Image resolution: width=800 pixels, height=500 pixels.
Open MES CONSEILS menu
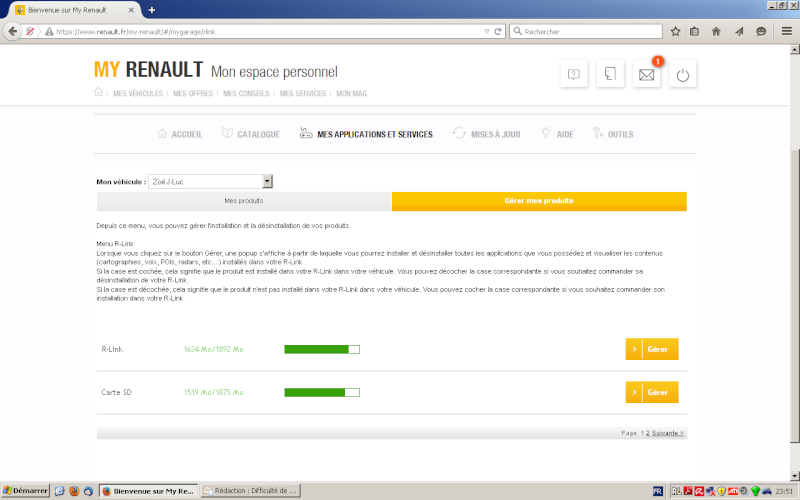click(x=246, y=93)
